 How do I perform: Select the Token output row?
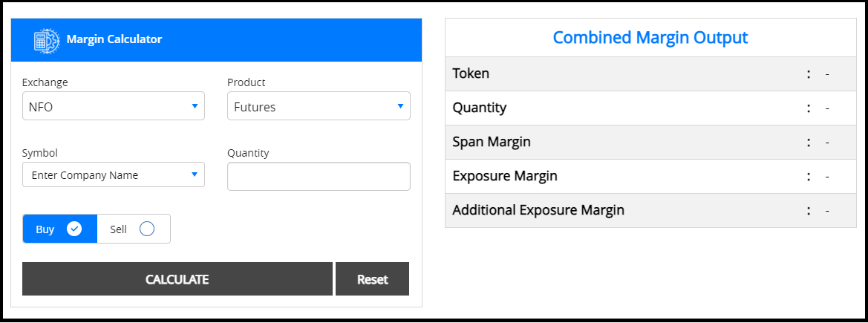[650, 74]
